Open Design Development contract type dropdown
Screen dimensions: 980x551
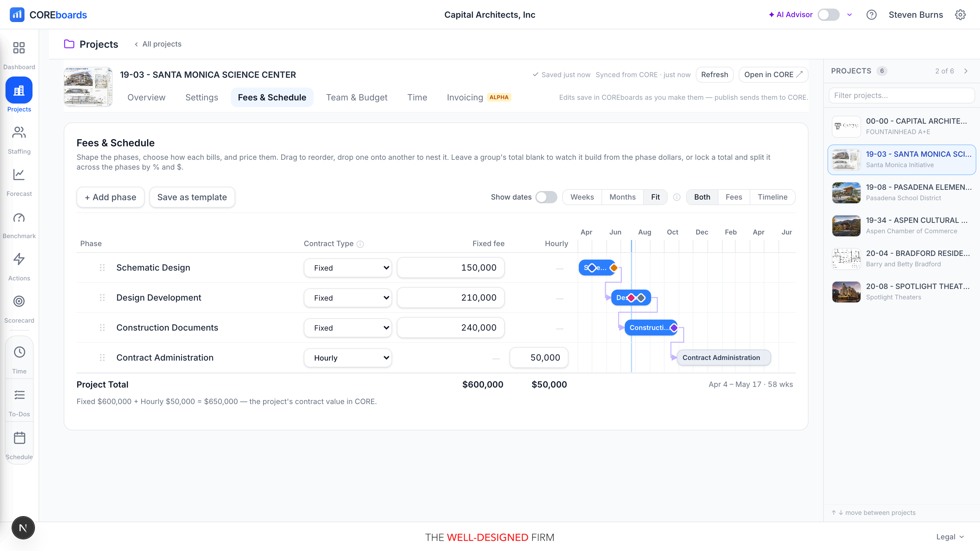pos(348,298)
